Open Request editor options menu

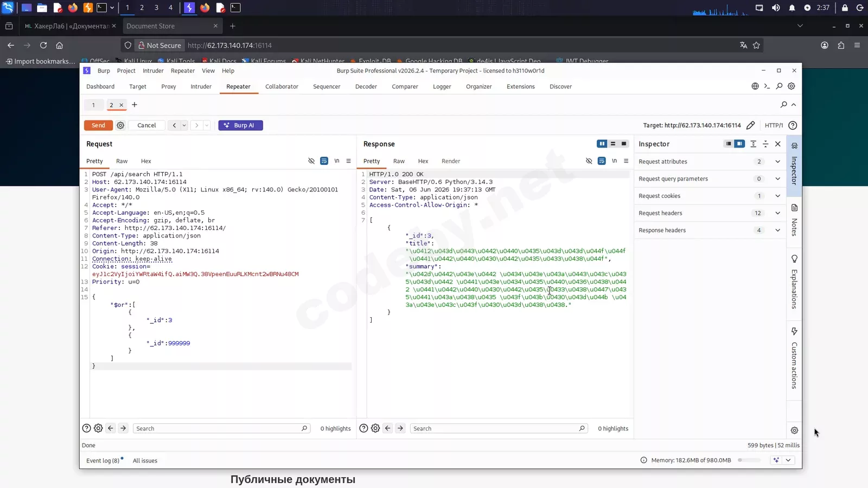348,161
